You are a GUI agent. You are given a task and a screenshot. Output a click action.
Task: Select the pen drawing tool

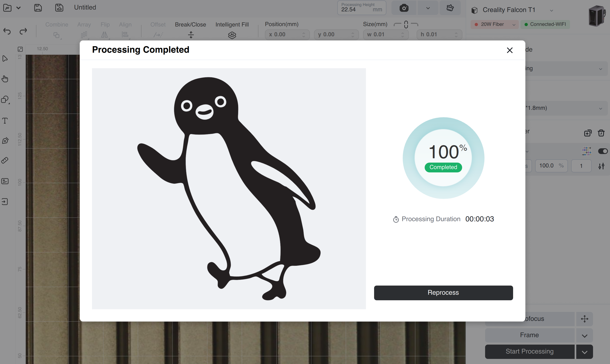[x=5, y=141]
